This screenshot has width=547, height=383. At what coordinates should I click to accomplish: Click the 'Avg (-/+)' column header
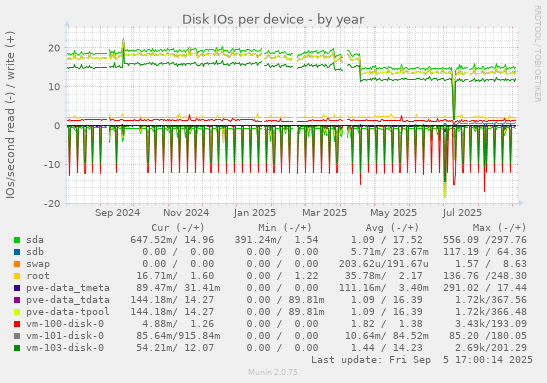pyautogui.click(x=392, y=228)
